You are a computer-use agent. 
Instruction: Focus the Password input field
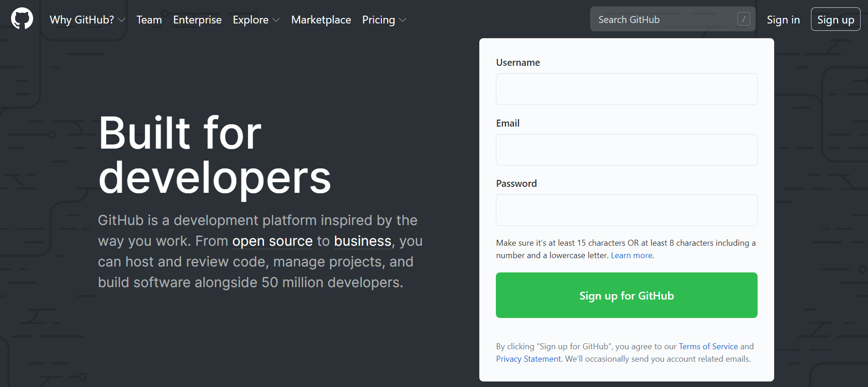click(627, 210)
